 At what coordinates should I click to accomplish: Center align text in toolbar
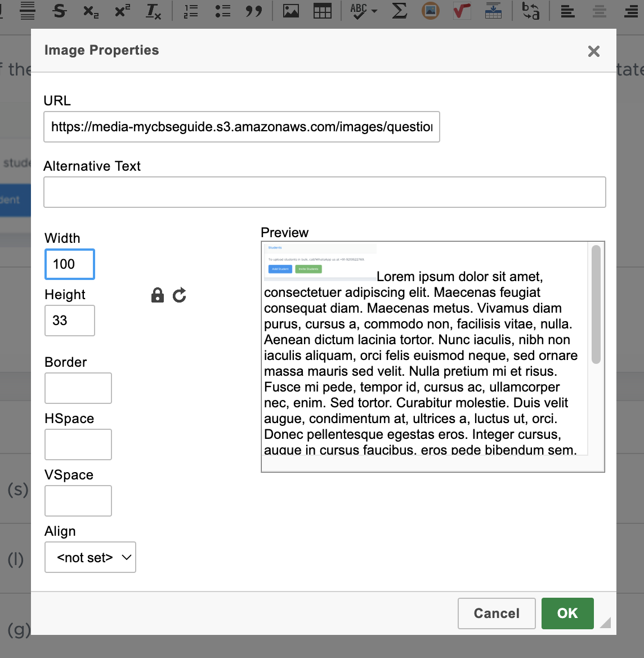599,11
